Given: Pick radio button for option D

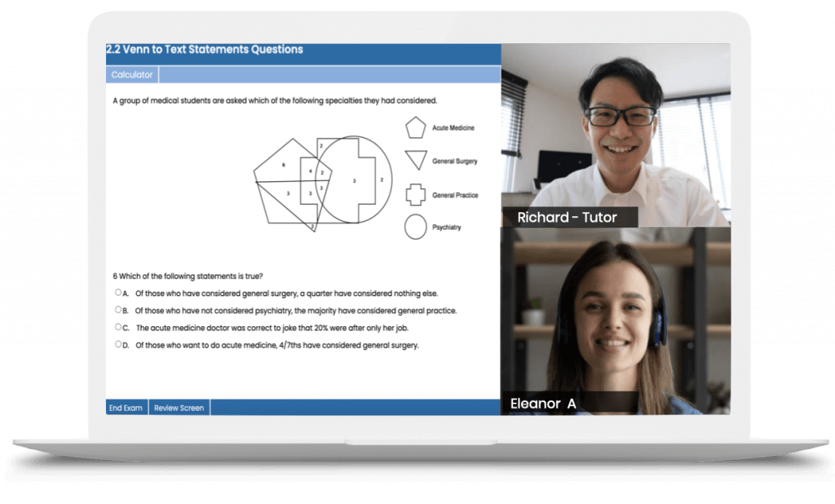Looking at the screenshot, I should [118, 344].
